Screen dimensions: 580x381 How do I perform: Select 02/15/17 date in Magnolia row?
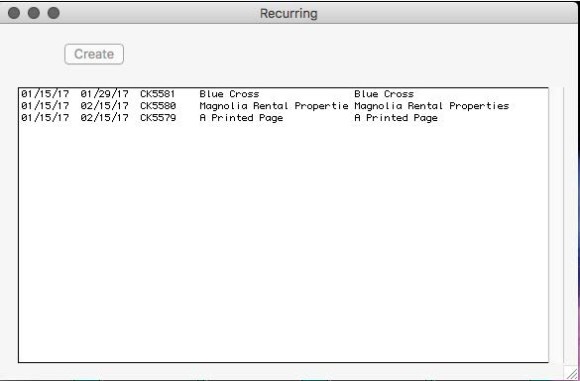(104, 106)
